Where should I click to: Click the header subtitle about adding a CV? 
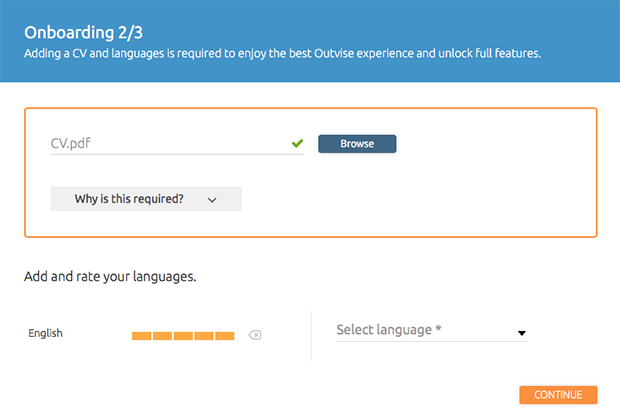click(x=282, y=53)
